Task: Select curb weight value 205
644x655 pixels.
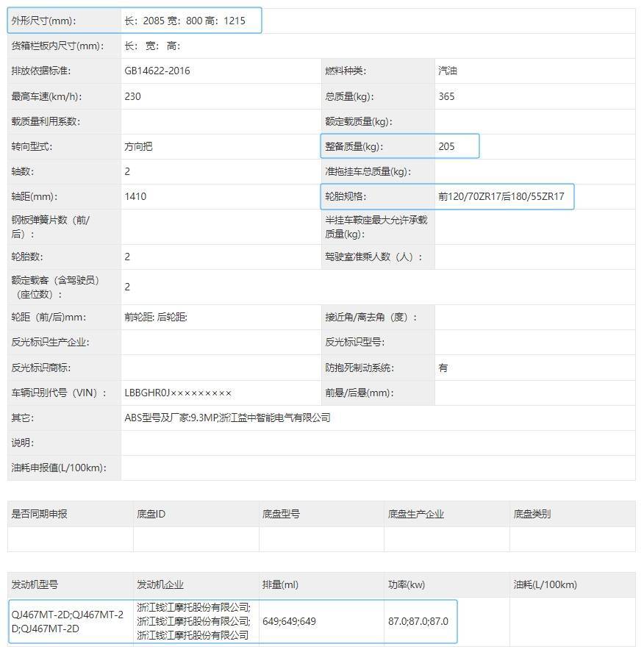Action: 446,146
